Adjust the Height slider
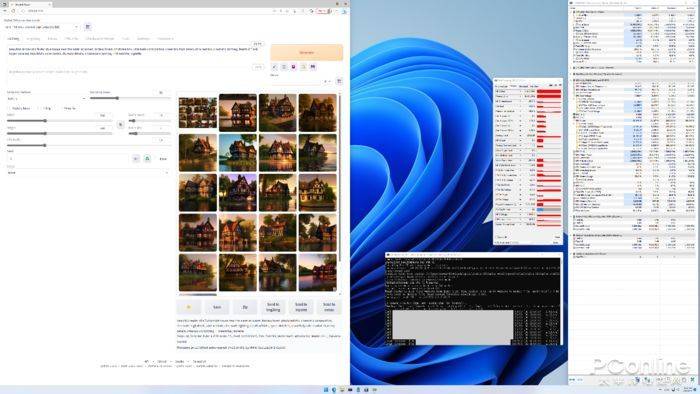Viewport: 700px width, 394px height. coord(59,133)
